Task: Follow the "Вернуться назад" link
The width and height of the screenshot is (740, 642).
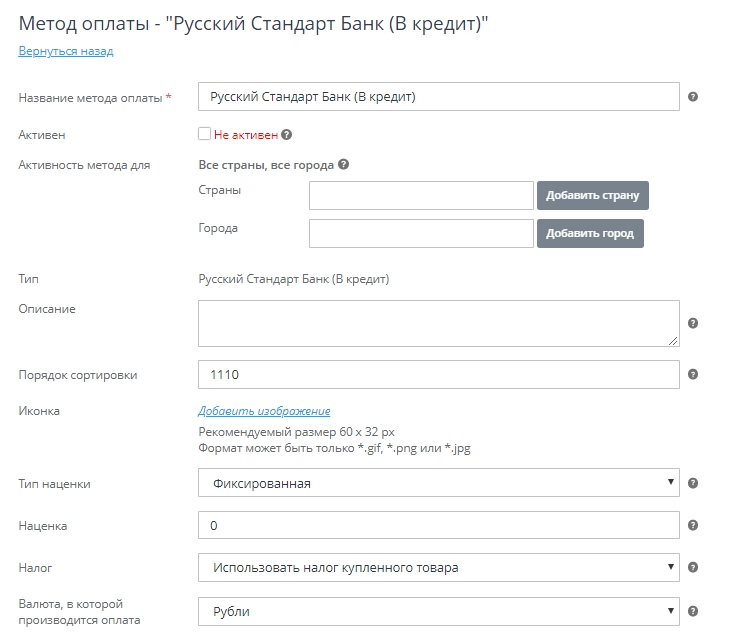Action: 66,51
